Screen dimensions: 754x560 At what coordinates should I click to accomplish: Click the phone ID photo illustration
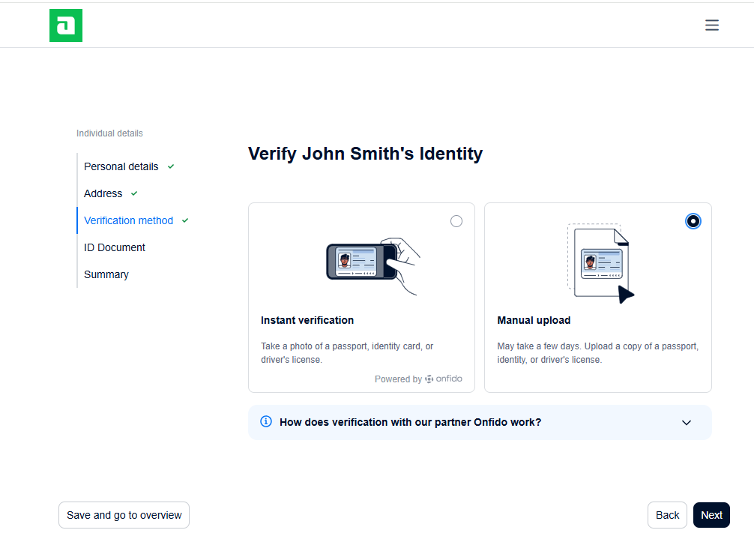pyautogui.click(x=373, y=266)
